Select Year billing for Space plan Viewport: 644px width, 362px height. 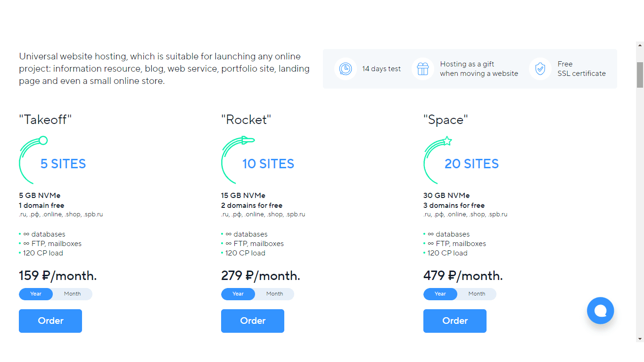(440, 294)
